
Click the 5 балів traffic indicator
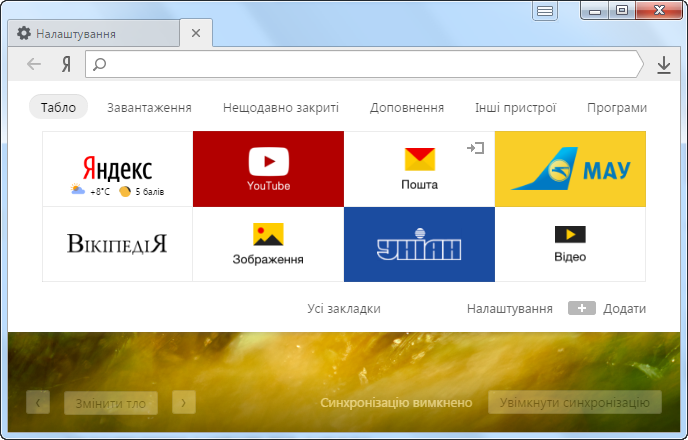pyautogui.click(x=141, y=192)
